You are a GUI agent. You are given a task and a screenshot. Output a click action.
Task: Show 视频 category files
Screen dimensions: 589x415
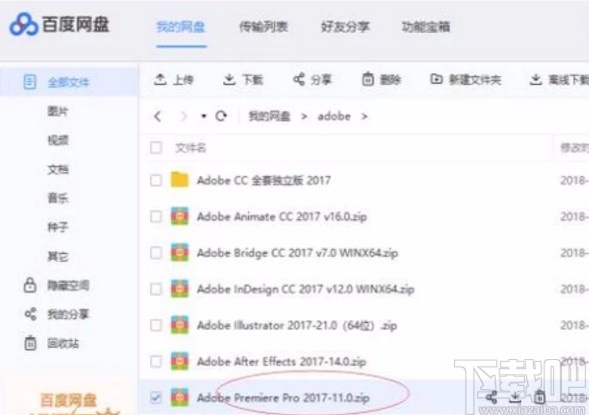pyautogui.click(x=58, y=140)
